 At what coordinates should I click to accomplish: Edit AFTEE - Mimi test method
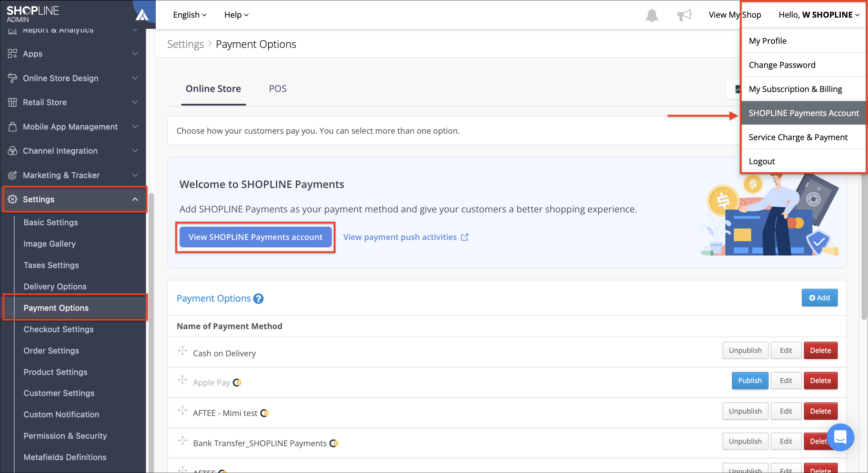786,411
